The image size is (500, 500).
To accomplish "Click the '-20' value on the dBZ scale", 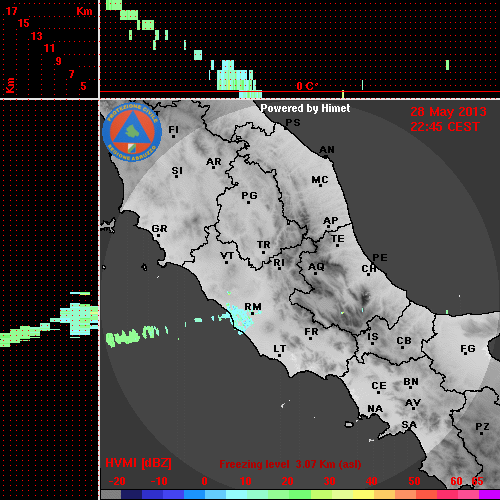I will click(117, 481).
